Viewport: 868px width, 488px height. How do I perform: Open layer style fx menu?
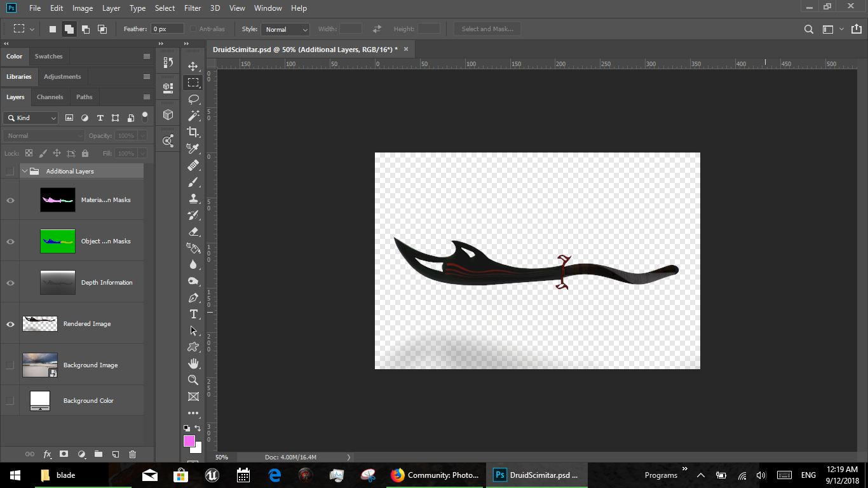[47, 454]
